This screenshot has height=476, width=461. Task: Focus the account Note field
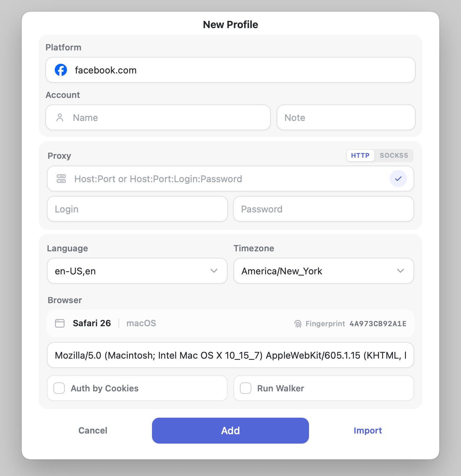[346, 117]
